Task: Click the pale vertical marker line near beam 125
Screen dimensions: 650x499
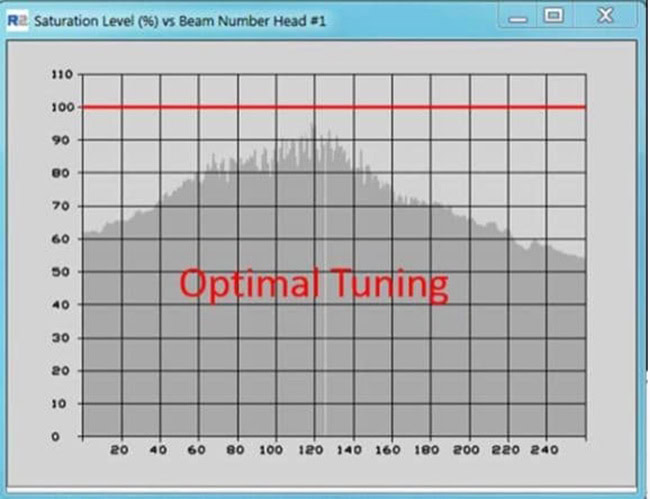Action: [324, 300]
